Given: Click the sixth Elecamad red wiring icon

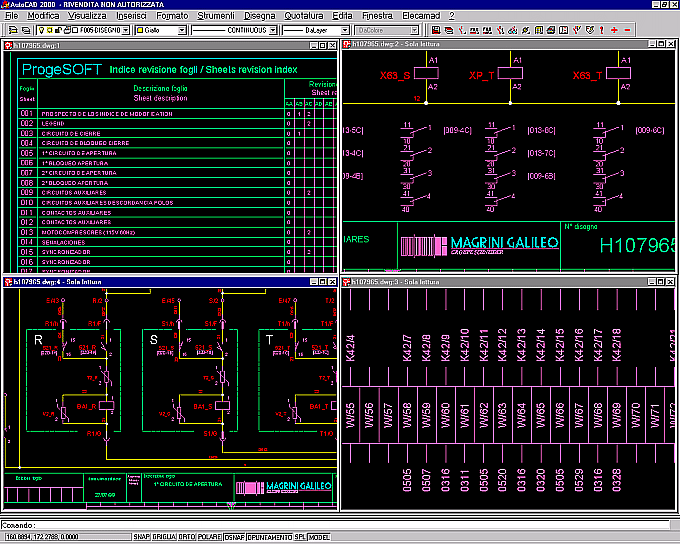Looking at the screenshot, I should (500, 30).
